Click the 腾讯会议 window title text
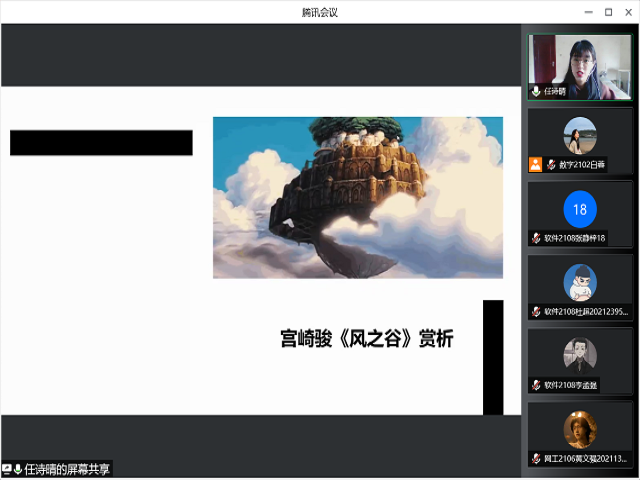This screenshot has height=480, width=640. click(x=320, y=13)
